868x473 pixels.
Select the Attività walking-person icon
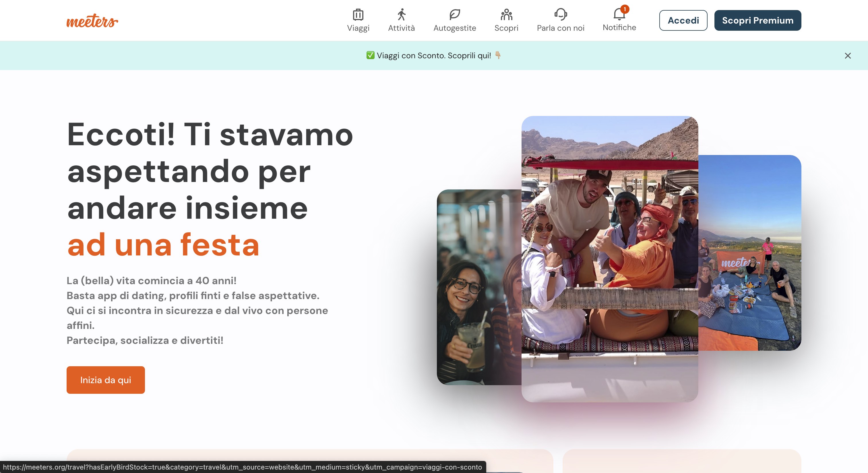tap(401, 14)
